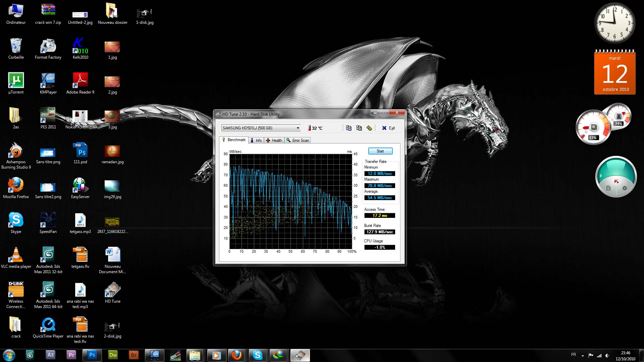Screen dimensions: 644x362
Task: Switch to the Error Scan tab
Action: [x=298, y=140]
